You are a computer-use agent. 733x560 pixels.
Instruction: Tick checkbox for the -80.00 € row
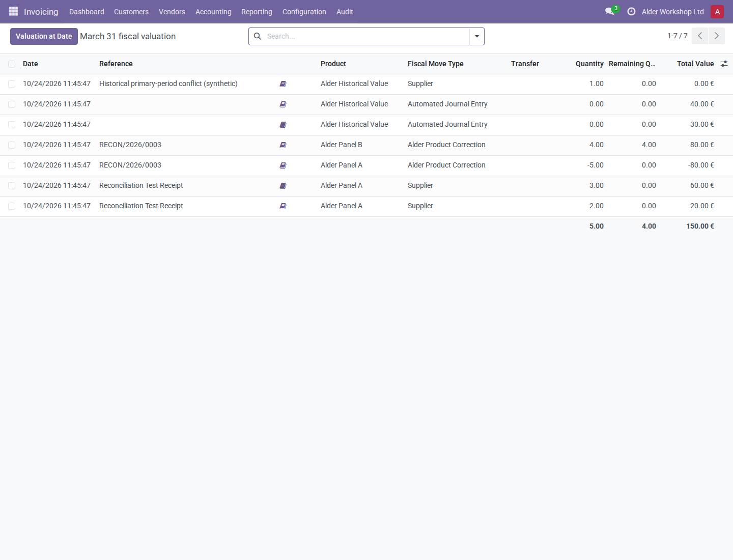[12, 165]
